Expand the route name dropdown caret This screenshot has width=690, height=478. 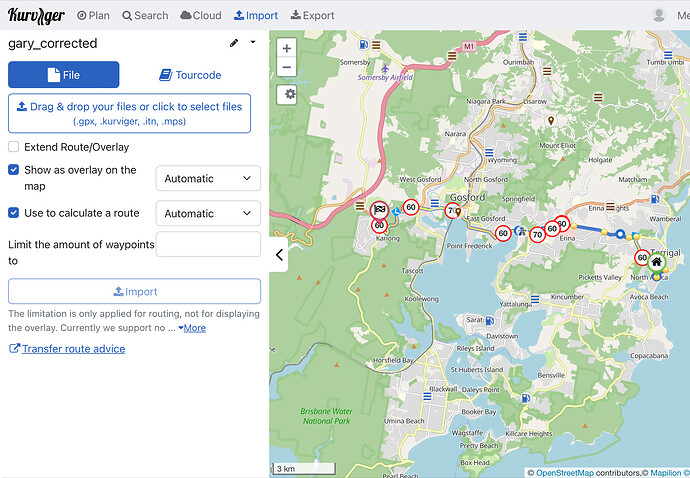(x=253, y=43)
